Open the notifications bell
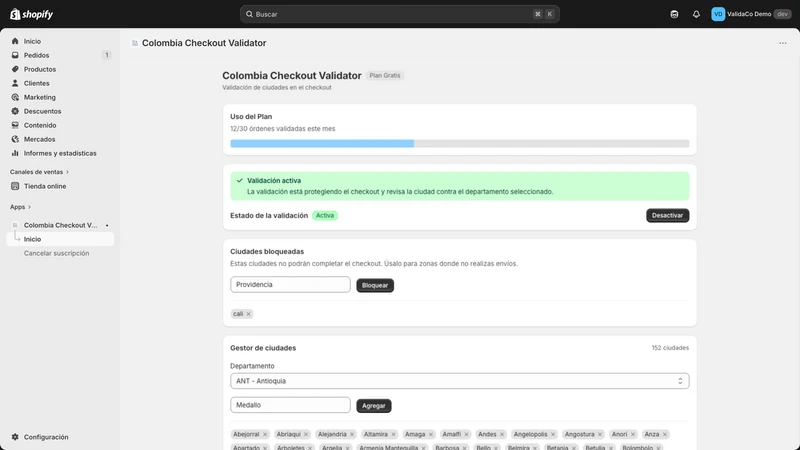This screenshot has height=450, width=800. pyautogui.click(x=696, y=14)
